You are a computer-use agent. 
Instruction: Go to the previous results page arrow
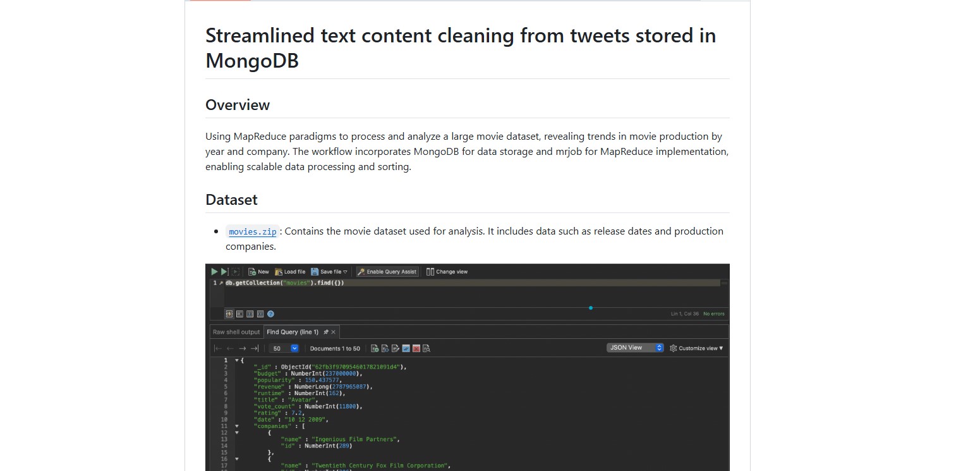coord(230,348)
